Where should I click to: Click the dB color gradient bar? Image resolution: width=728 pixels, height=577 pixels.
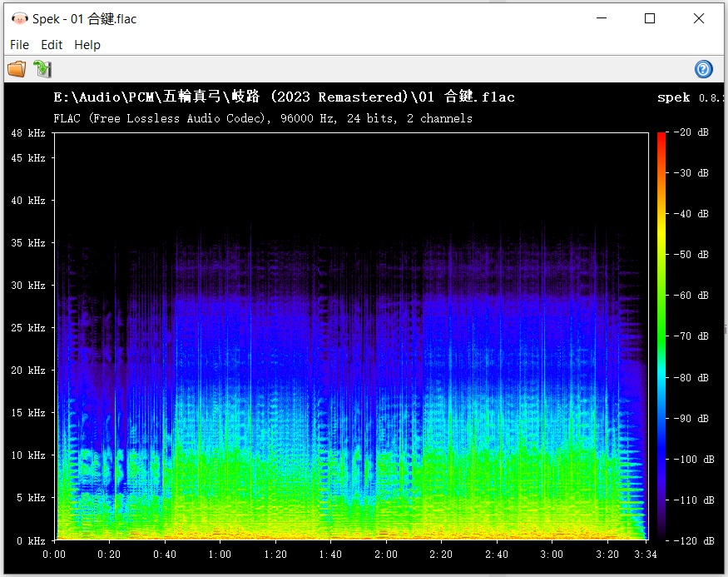(x=661, y=336)
